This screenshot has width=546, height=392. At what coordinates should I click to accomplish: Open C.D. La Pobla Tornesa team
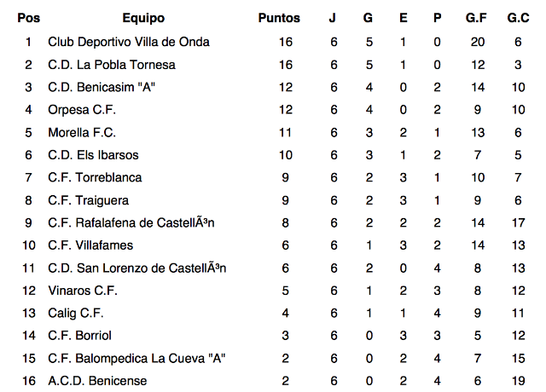[x=112, y=64]
